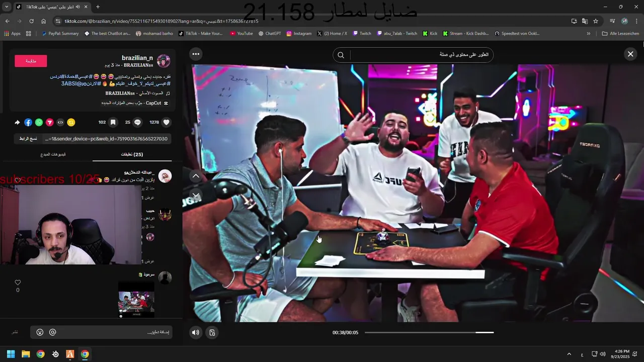The height and width of the screenshot is (362, 644).
Task: Open the PayPal: Summary bookmark
Action: (x=60, y=34)
